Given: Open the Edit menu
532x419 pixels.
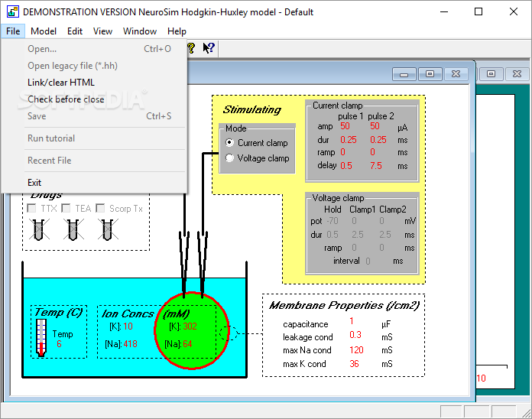Looking at the screenshot, I should pos(75,31).
